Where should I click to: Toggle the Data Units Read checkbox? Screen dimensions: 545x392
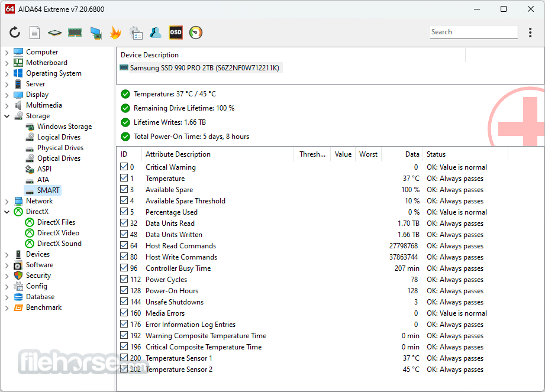click(x=124, y=223)
